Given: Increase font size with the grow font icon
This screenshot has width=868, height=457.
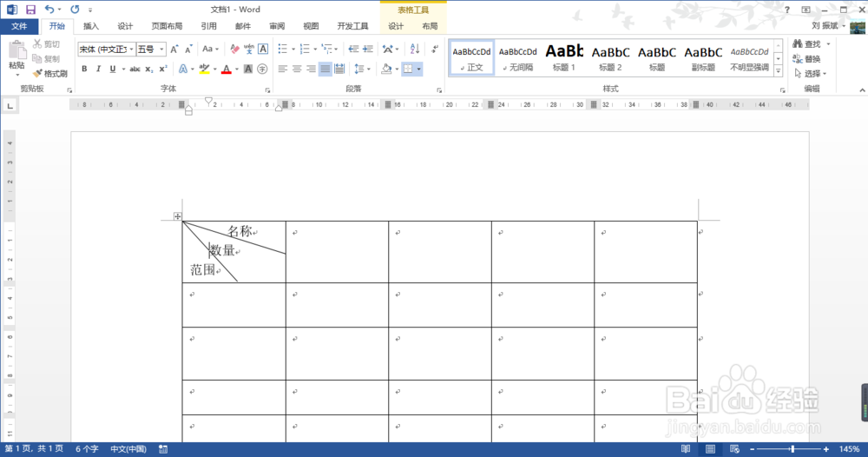Looking at the screenshot, I should (174, 50).
